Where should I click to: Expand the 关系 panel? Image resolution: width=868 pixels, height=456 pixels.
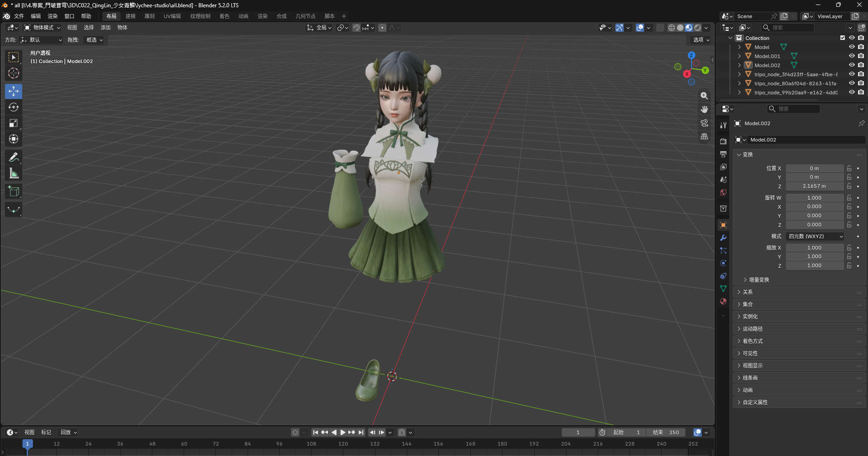(x=800, y=292)
